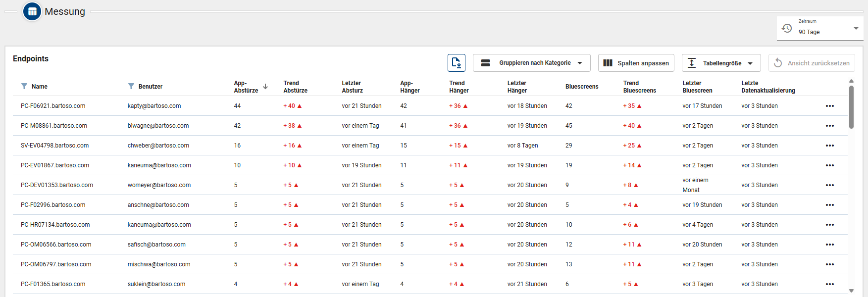Click the table's vertical scrollbar thumb
The height and width of the screenshot is (297, 868).
click(x=851, y=106)
